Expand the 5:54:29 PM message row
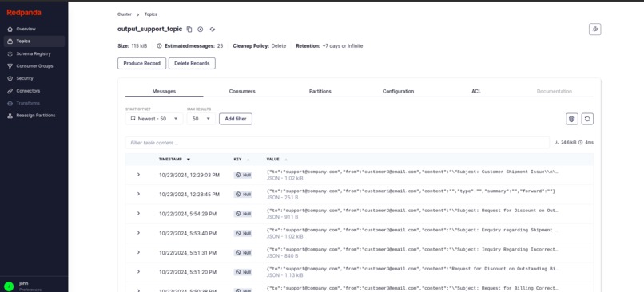This screenshot has height=292, width=644. (x=138, y=213)
